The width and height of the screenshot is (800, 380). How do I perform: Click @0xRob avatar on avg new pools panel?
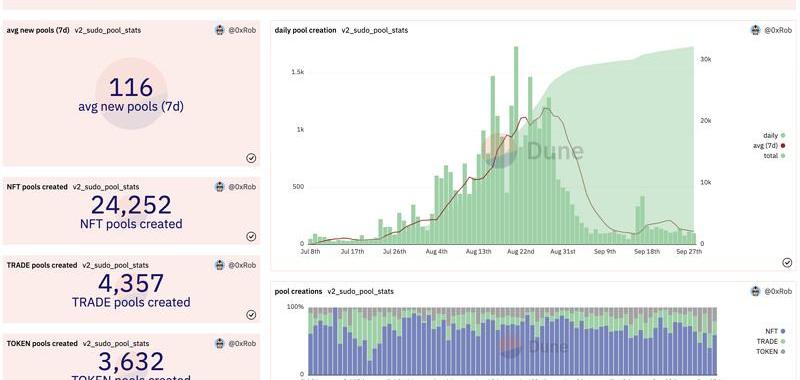pyautogui.click(x=219, y=30)
